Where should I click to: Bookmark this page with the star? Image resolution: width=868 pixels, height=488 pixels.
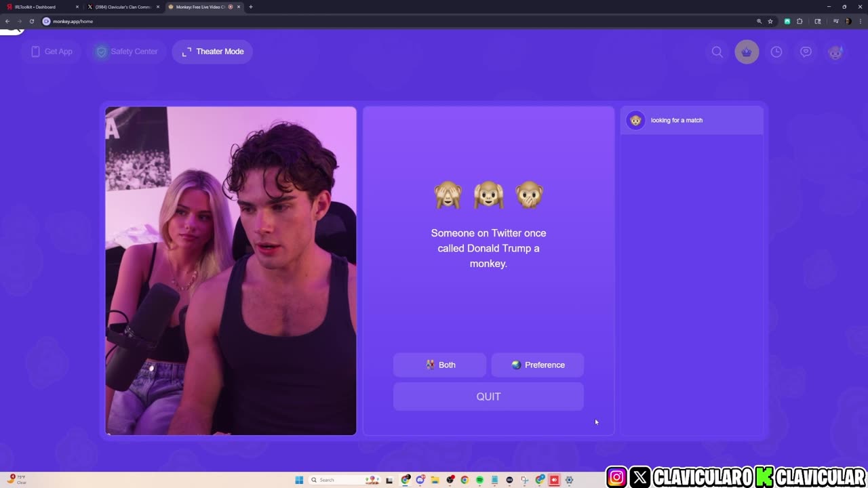point(770,21)
